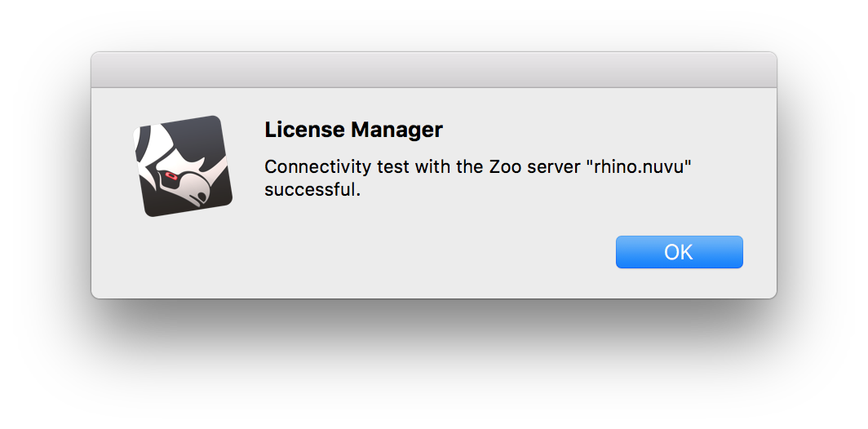
Task: Click the word "server" in the message
Action: click(x=556, y=166)
